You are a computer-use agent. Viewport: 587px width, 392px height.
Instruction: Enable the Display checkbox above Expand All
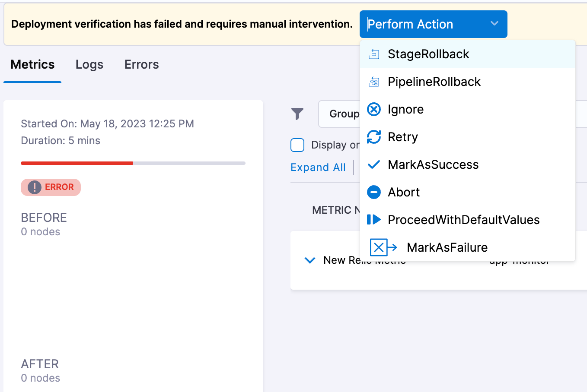(297, 145)
